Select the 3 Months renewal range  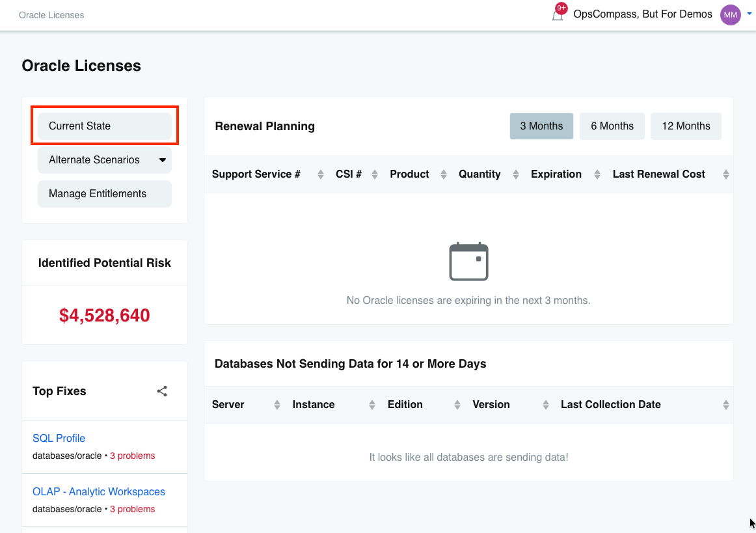click(541, 126)
